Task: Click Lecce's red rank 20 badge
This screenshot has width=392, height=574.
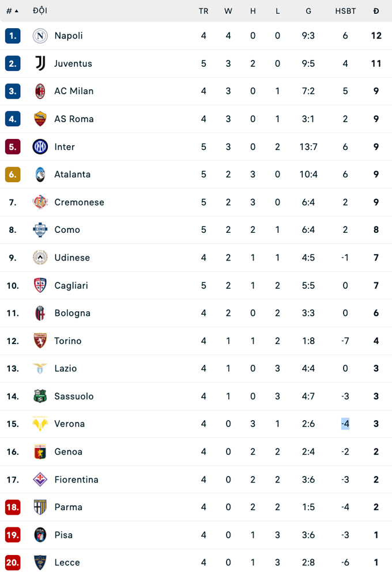Action: coord(13,562)
